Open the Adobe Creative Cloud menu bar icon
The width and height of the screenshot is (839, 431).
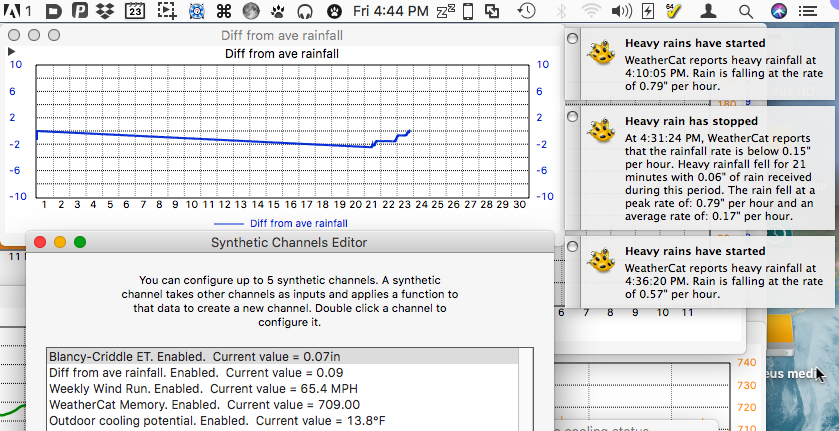[12, 10]
